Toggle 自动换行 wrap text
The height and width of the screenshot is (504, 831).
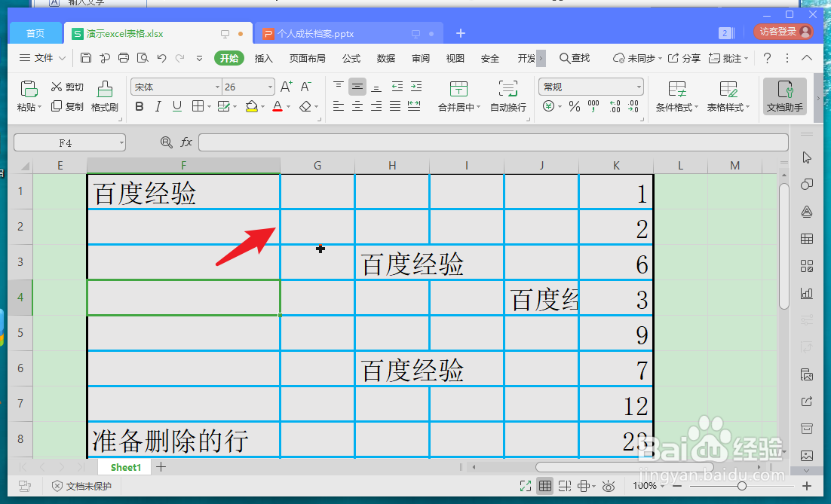508,96
